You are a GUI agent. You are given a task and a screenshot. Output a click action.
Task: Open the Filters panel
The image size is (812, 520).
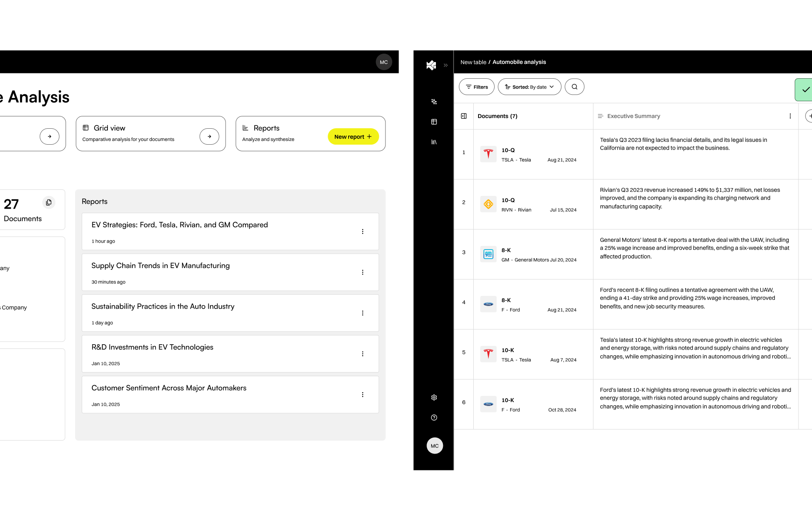(477, 86)
